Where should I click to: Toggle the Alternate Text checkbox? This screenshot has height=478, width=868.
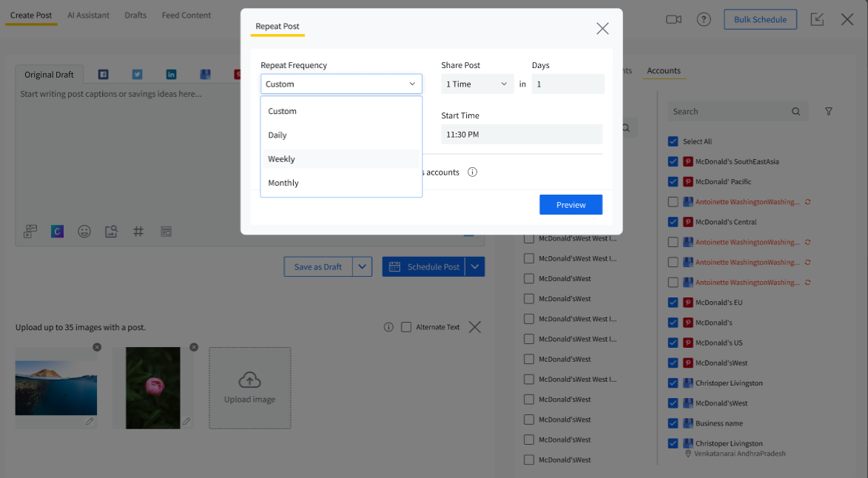(x=406, y=327)
